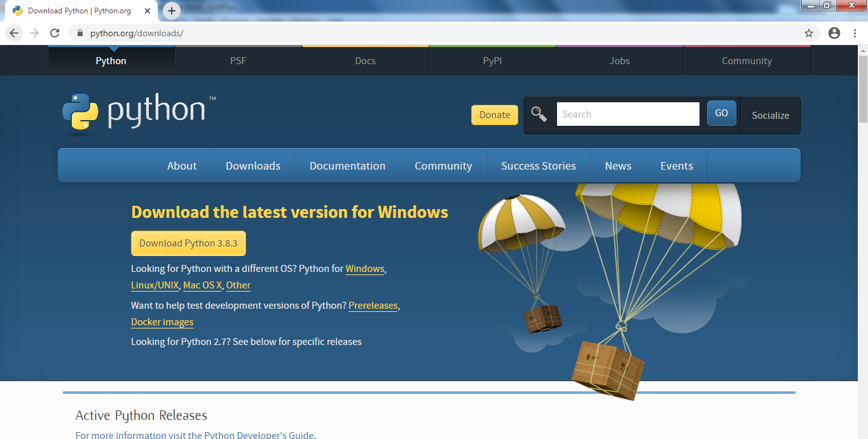Open the Community item in main menu
868x439 pixels.
[x=443, y=166]
